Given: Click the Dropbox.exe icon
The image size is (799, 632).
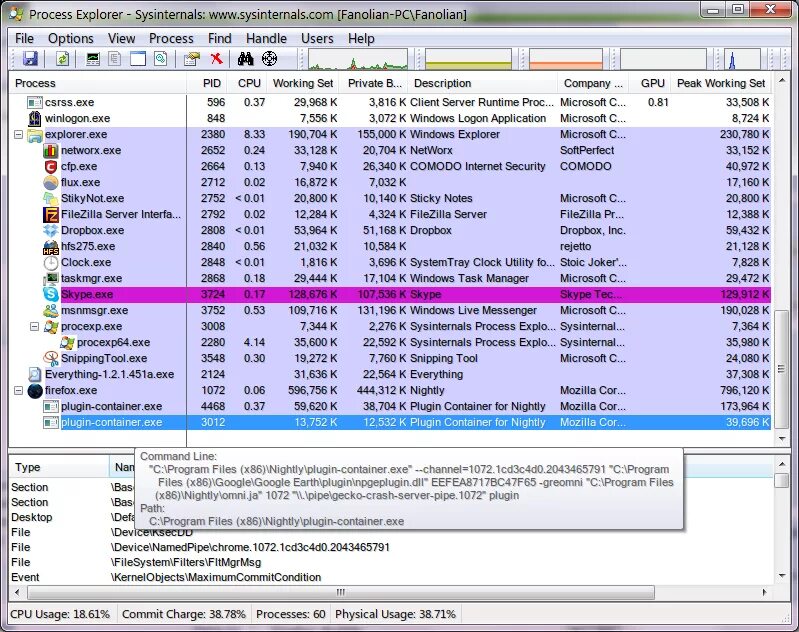Looking at the screenshot, I should pos(50,230).
